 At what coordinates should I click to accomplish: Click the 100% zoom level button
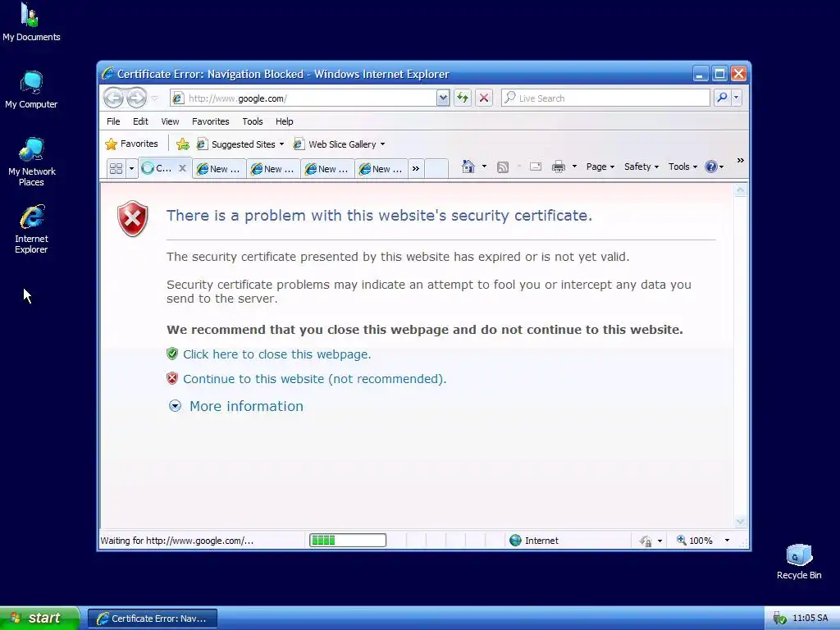pos(695,541)
